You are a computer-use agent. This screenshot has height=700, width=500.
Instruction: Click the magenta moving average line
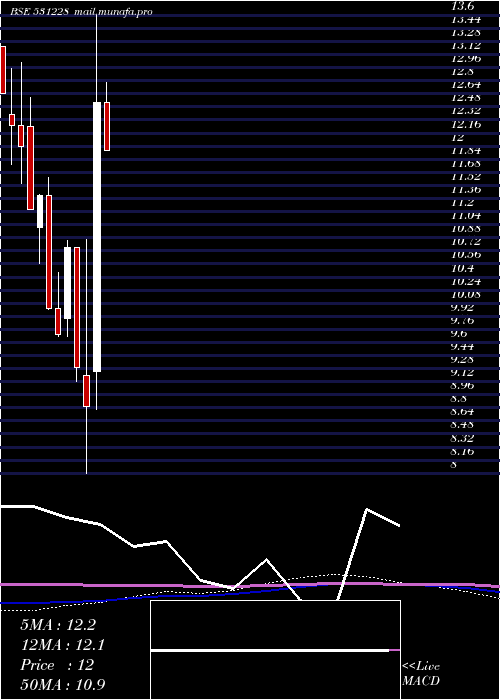[x=250, y=584]
